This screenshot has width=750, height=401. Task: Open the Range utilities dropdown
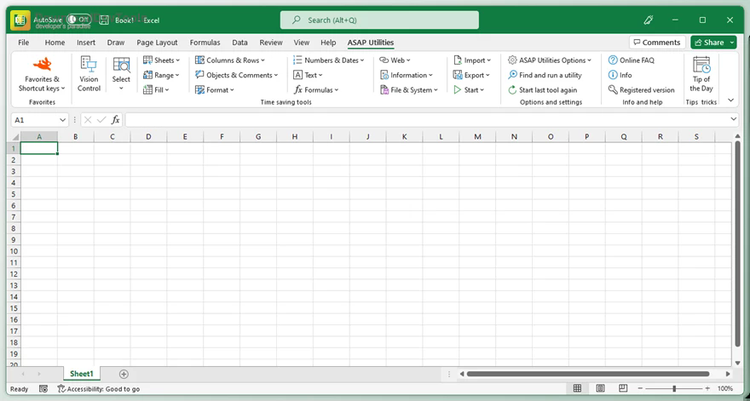tap(161, 75)
